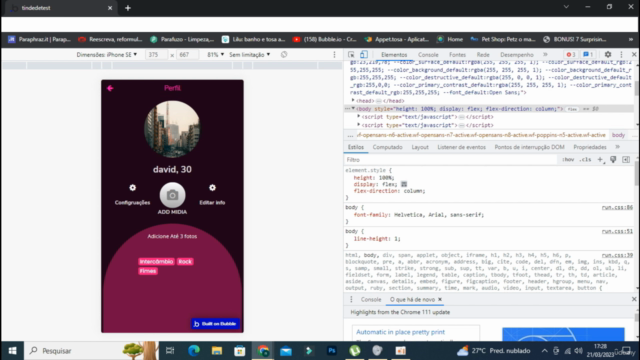
Task: Click the blue message count badge
Action: (588, 55)
